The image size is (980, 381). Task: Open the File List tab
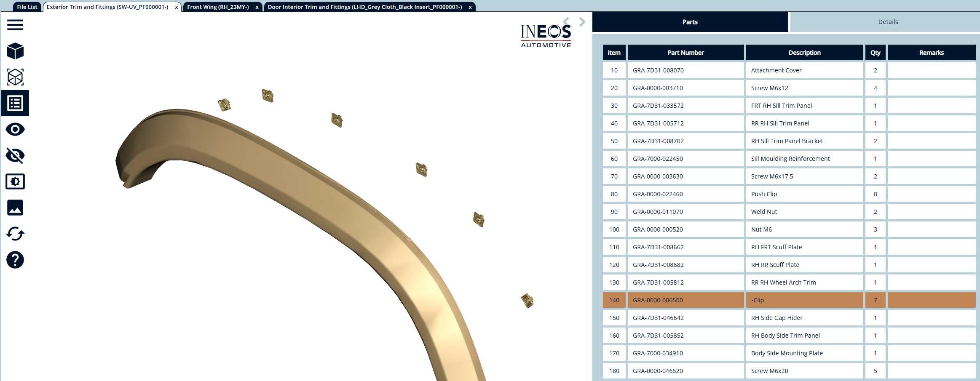coord(27,7)
